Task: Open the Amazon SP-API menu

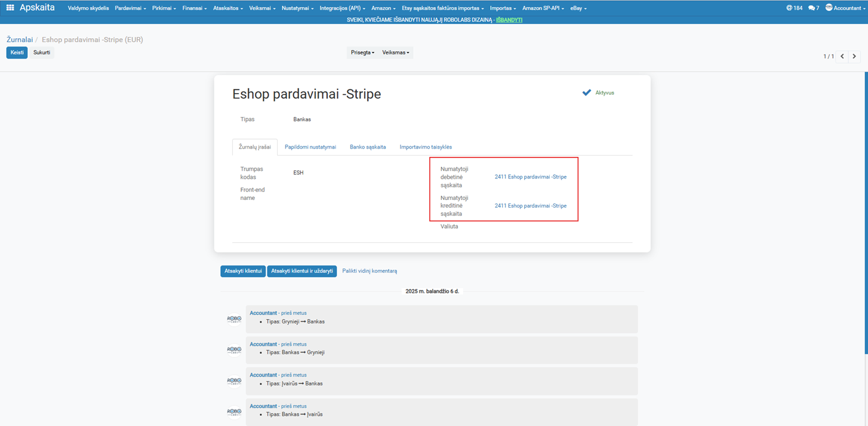Action: tap(543, 8)
